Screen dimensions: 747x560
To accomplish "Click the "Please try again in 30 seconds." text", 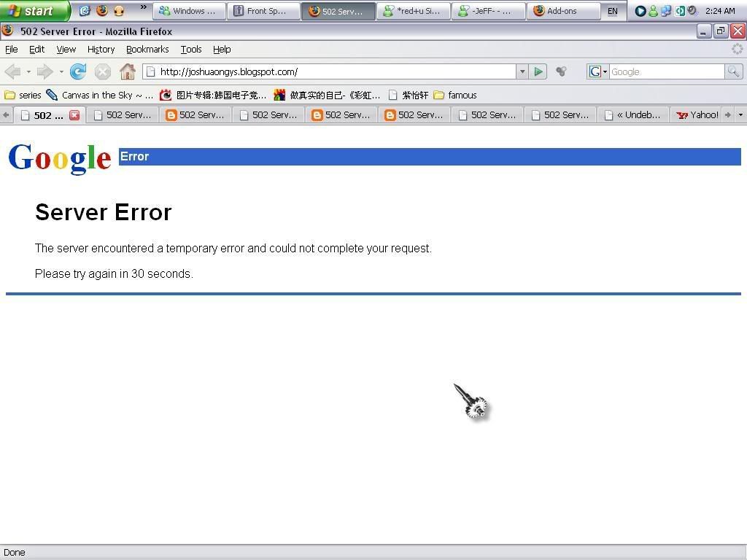I will (x=114, y=274).
